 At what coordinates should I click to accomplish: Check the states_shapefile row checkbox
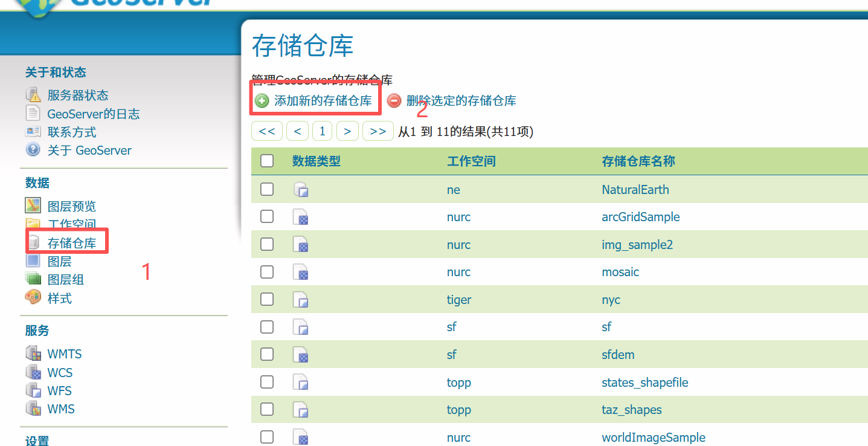click(x=267, y=382)
